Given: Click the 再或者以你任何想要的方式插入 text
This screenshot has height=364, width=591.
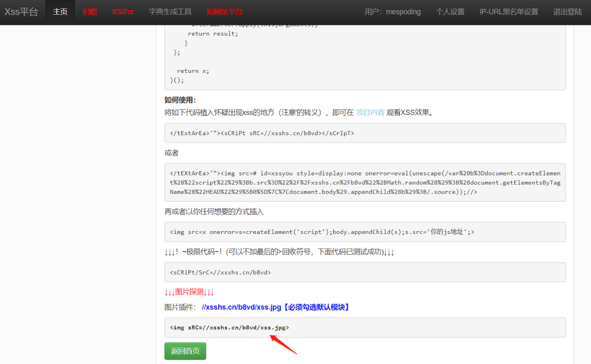Looking at the screenshot, I should click(x=214, y=212).
